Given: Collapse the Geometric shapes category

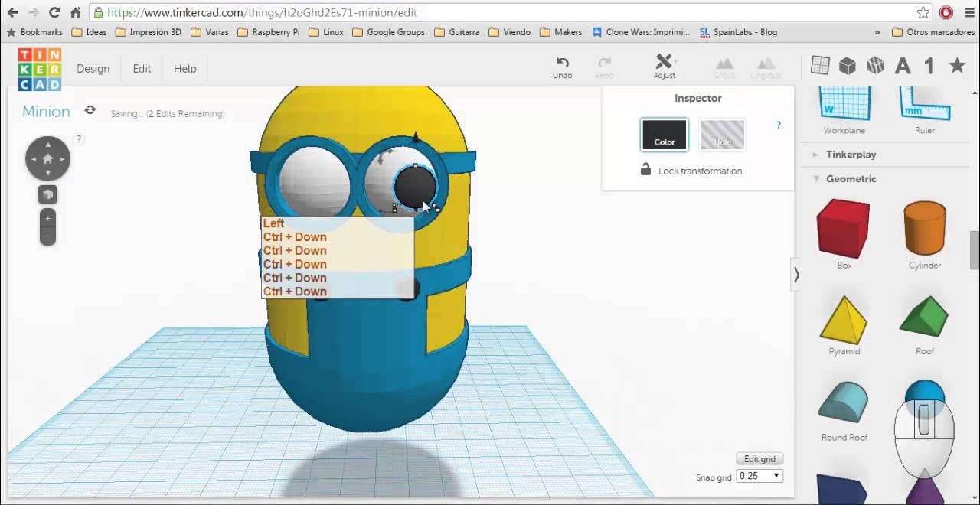Looking at the screenshot, I should coord(850,178).
